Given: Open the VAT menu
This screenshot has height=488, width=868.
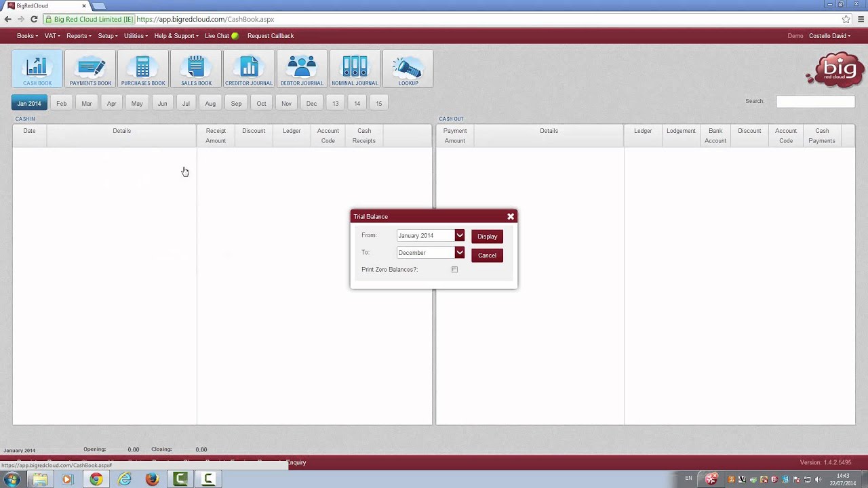Looking at the screenshot, I should click(52, 36).
